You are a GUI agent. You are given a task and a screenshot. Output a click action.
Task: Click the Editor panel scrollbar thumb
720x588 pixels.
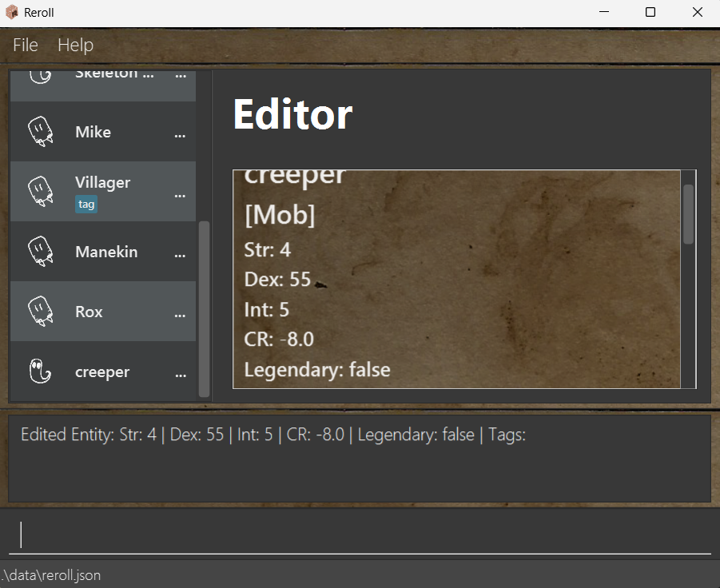(688, 214)
